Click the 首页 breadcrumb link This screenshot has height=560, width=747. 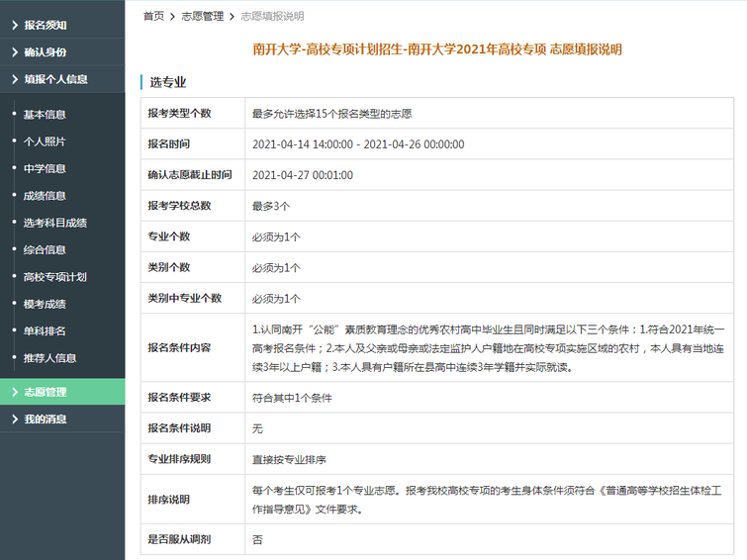(154, 16)
